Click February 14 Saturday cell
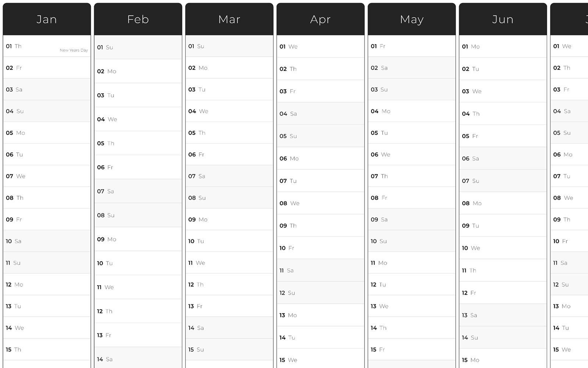 point(138,359)
